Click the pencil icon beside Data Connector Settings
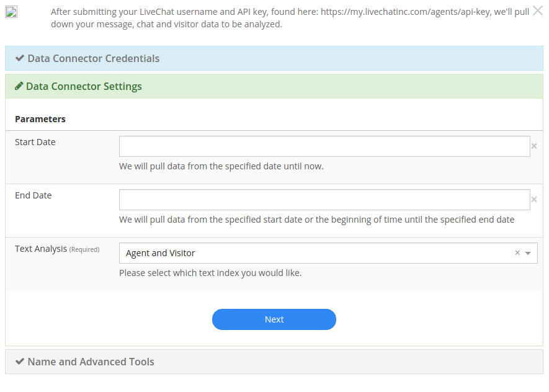The image size is (549, 392). (19, 86)
